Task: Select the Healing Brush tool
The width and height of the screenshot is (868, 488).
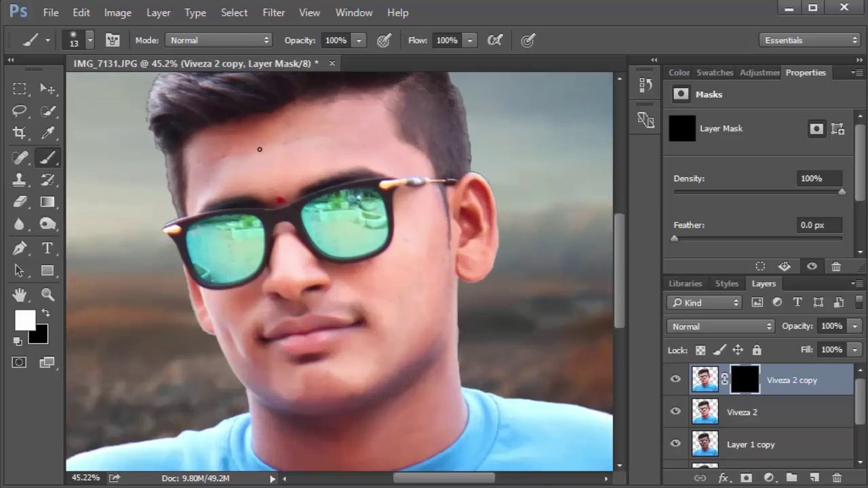Action: coord(20,157)
